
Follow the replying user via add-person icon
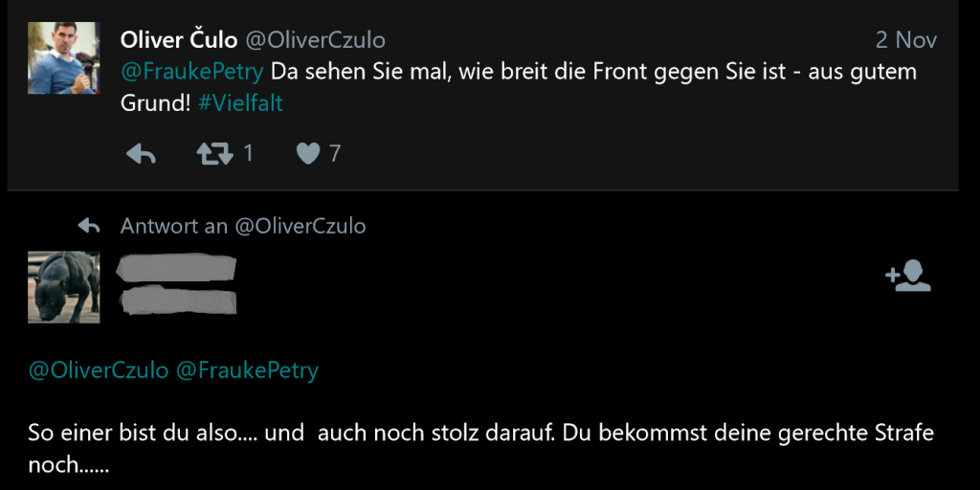907,276
